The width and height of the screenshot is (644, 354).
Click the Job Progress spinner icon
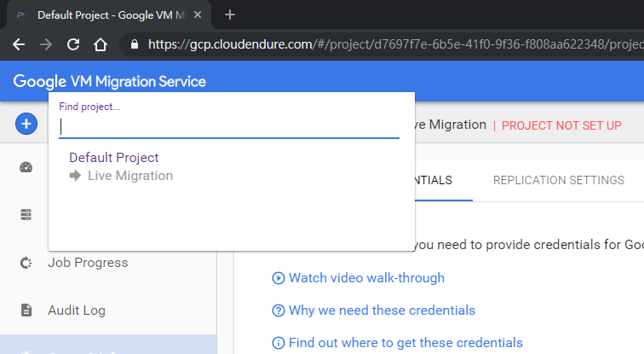(26, 263)
